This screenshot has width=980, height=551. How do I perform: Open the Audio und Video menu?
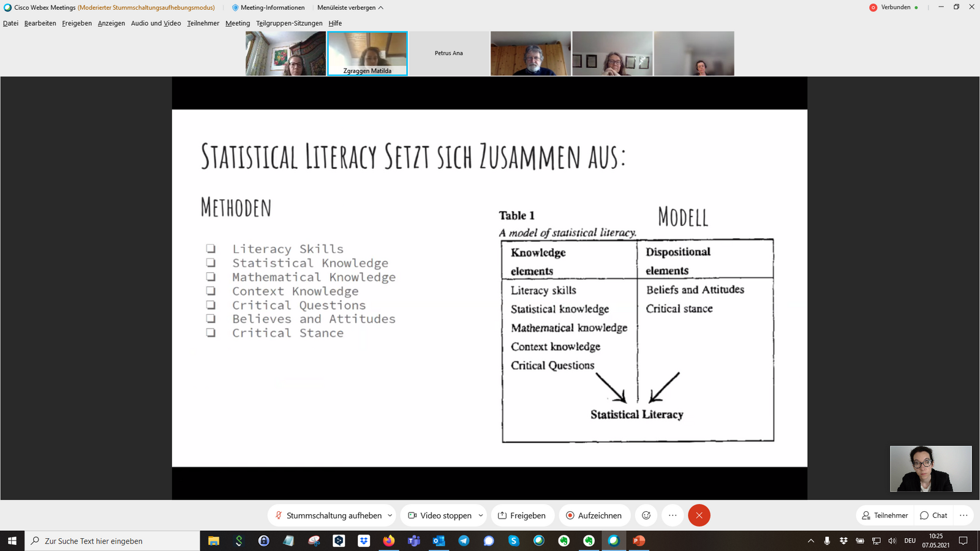pos(156,23)
